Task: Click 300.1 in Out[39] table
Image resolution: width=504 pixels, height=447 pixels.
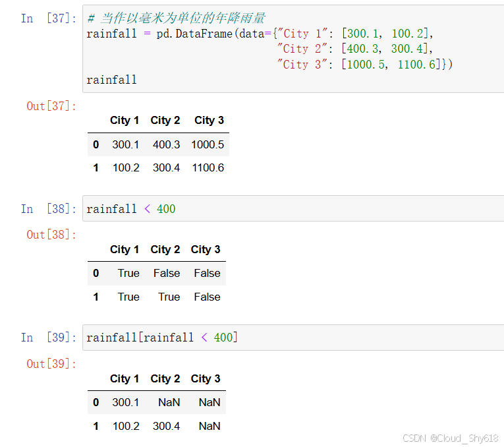Action: click(x=126, y=402)
